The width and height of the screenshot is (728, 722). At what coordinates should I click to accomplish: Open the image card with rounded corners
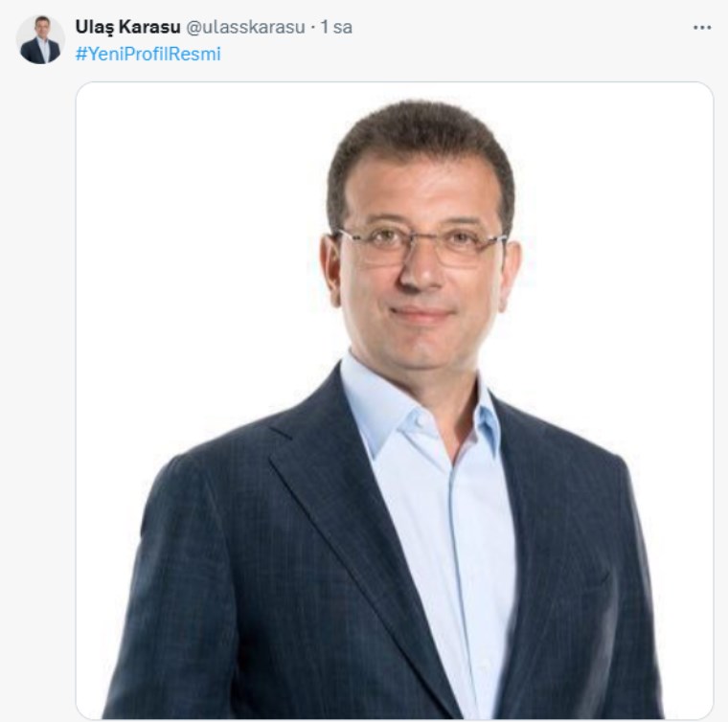(x=395, y=400)
